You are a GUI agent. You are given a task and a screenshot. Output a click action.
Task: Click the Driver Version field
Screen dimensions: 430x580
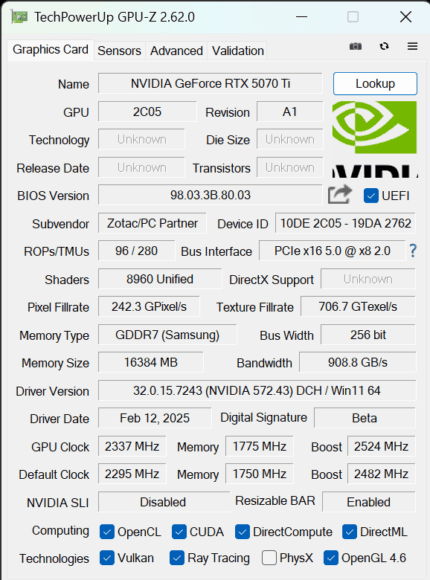[257, 391]
